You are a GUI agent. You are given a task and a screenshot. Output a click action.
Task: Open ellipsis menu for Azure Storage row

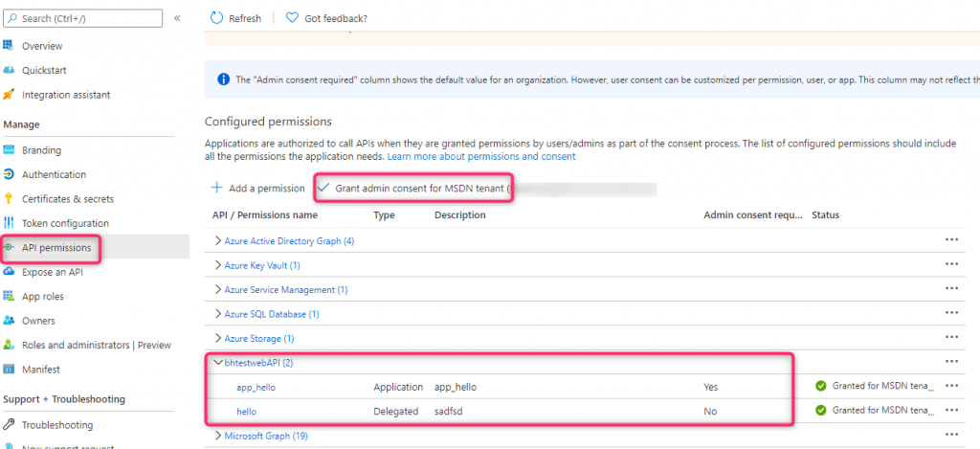pyautogui.click(x=952, y=337)
